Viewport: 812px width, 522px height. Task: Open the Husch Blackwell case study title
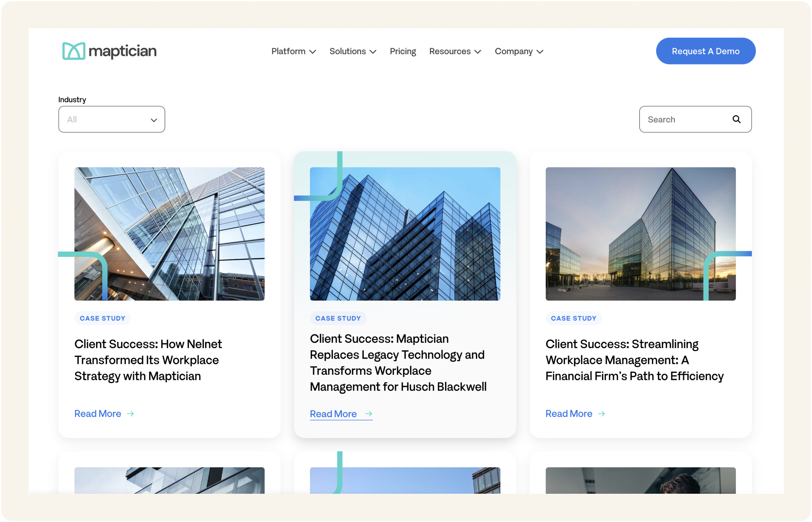point(398,362)
